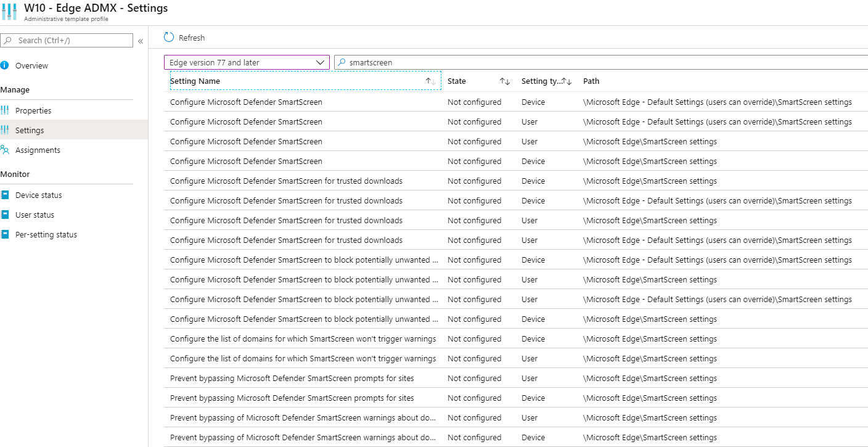
Task: Click the Device status notebook icon
Action: [x=5, y=195]
